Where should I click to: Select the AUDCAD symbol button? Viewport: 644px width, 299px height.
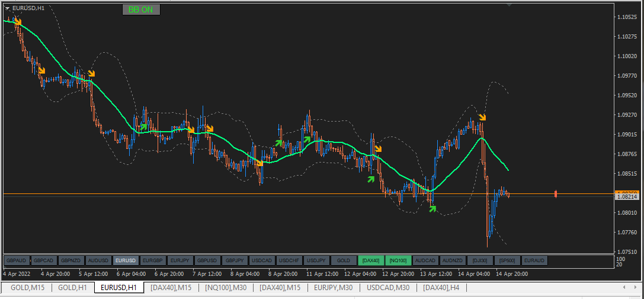point(425,260)
